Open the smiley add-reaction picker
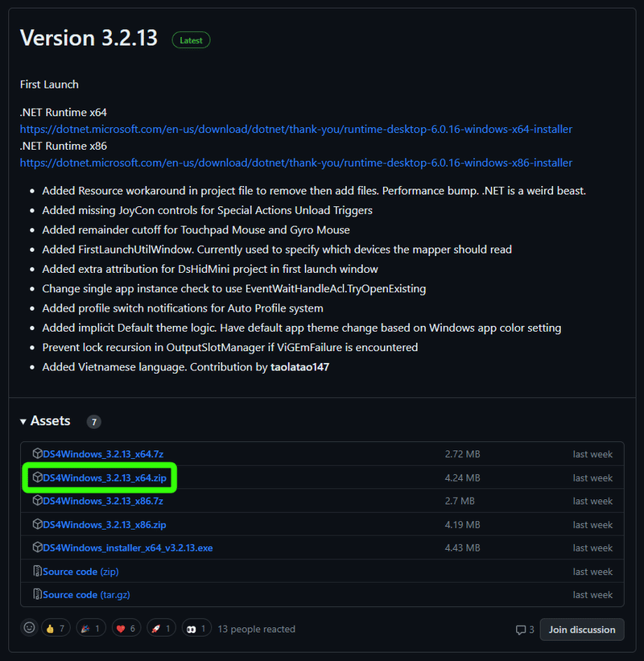The height and width of the screenshot is (661, 644). pyautogui.click(x=29, y=628)
